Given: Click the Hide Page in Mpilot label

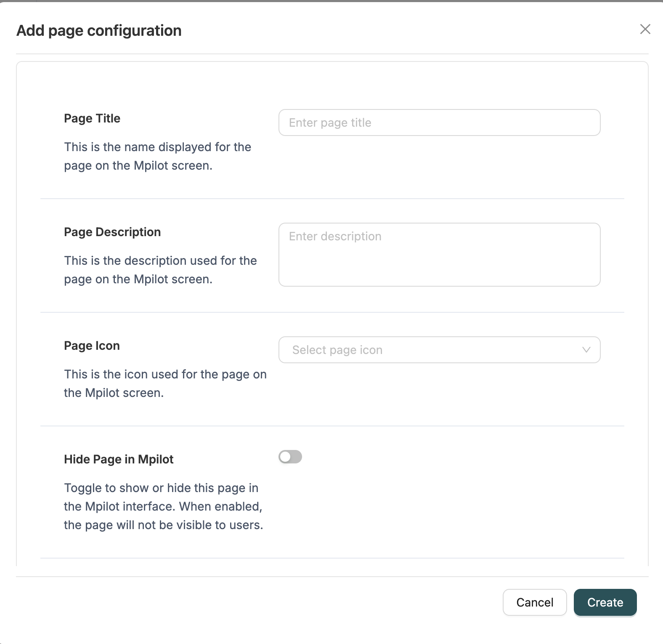Looking at the screenshot, I should (x=119, y=459).
